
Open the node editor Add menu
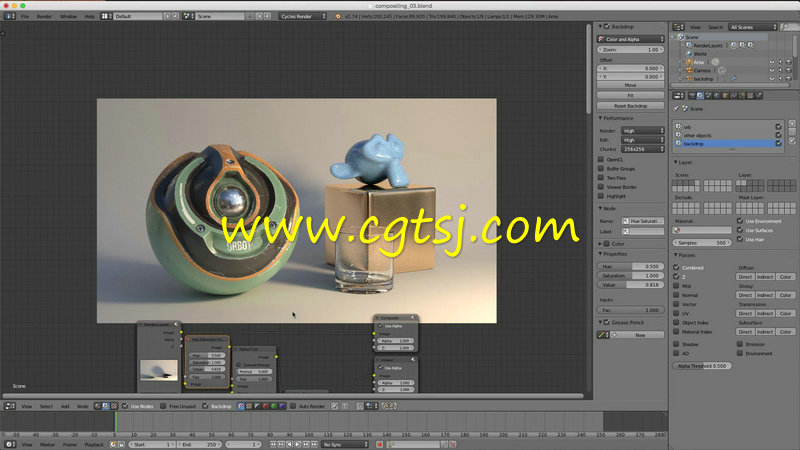coord(65,406)
